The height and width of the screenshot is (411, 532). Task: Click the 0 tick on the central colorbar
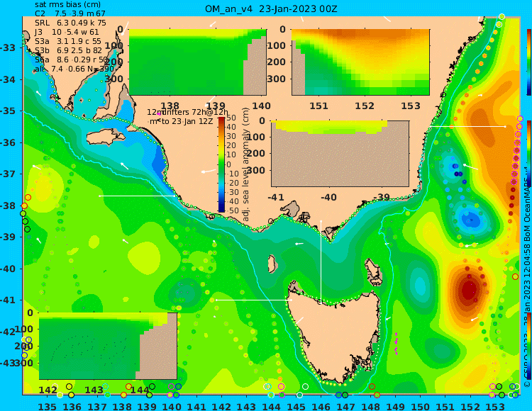[228, 164]
